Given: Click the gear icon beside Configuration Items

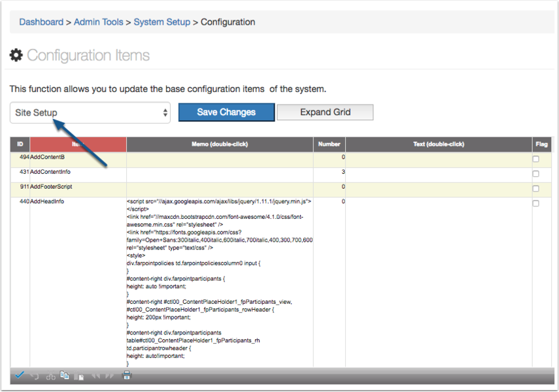Looking at the screenshot, I should (16, 56).
